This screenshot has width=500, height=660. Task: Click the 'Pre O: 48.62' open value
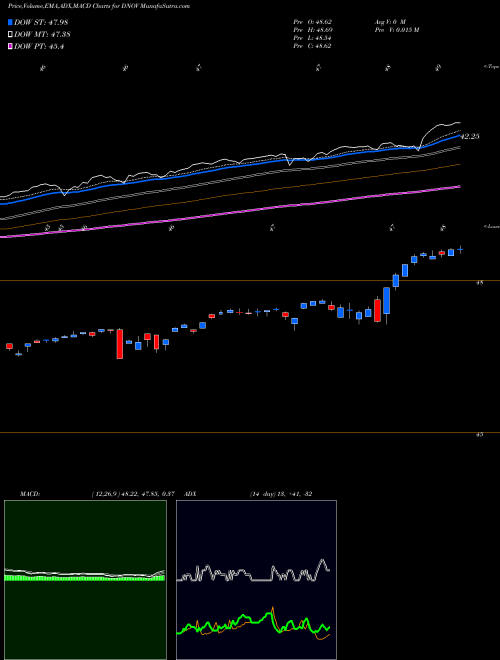pos(313,21)
